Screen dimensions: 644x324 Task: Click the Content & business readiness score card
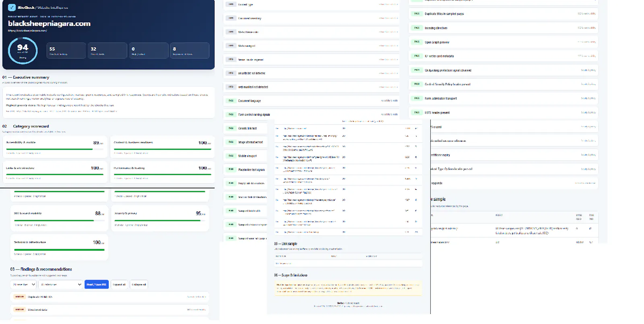tap(163, 147)
